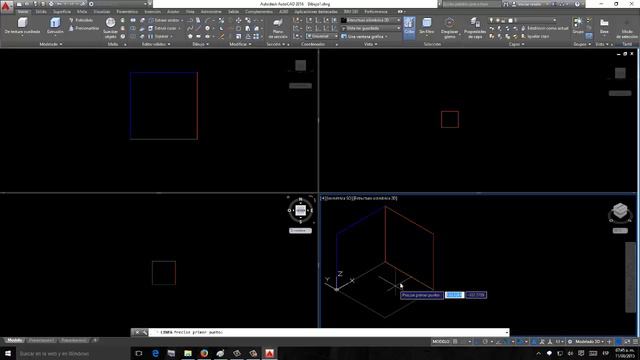Toggle polar tracking in status bar
This screenshot has width=640, height=360.
click(x=485, y=341)
